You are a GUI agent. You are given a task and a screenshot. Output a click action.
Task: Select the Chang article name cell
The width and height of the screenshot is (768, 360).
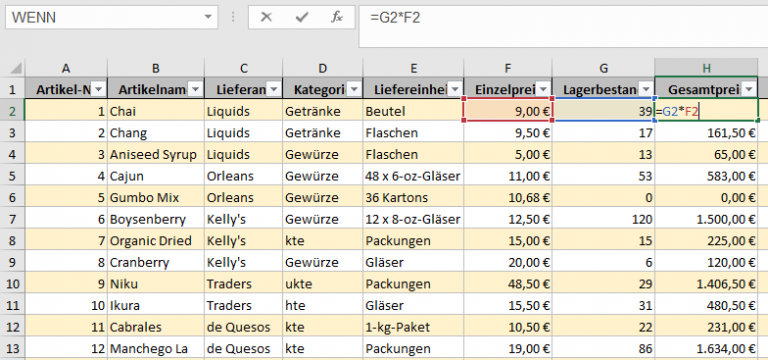point(156,133)
